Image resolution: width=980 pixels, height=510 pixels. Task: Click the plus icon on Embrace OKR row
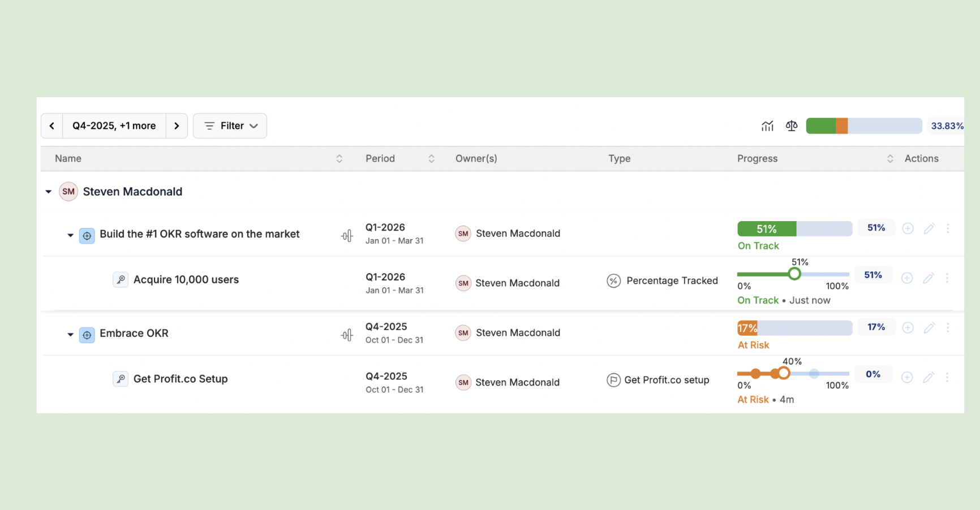click(x=907, y=327)
